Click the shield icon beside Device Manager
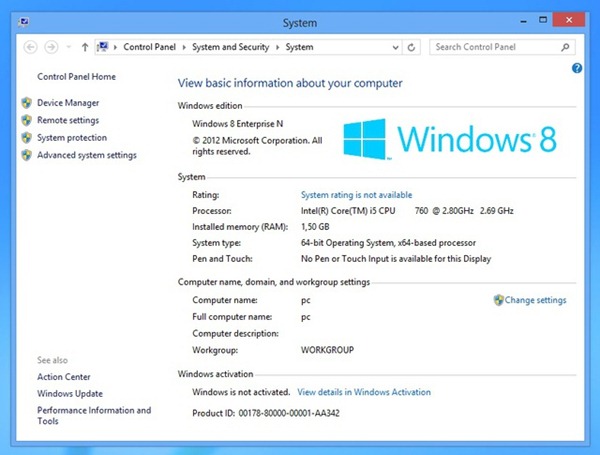This screenshot has width=600, height=455. (26, 103)
